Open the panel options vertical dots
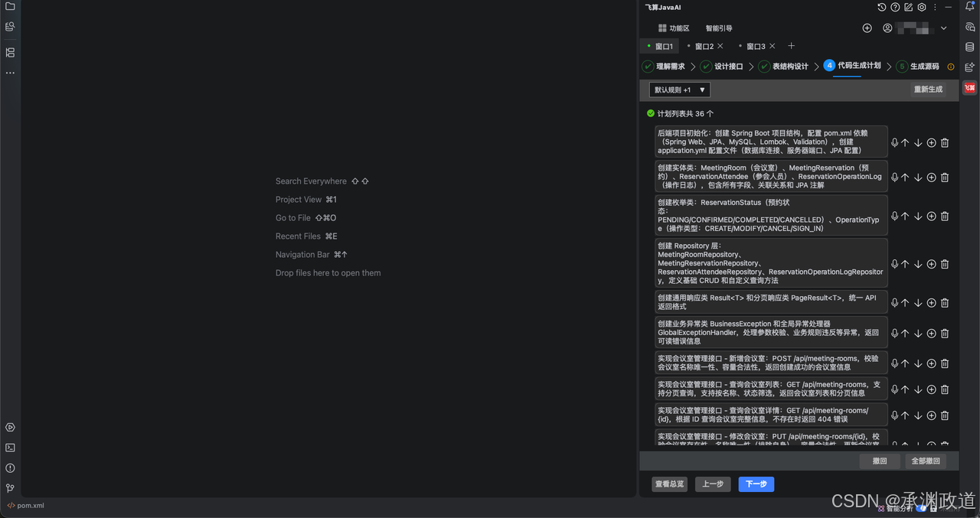 935,7
